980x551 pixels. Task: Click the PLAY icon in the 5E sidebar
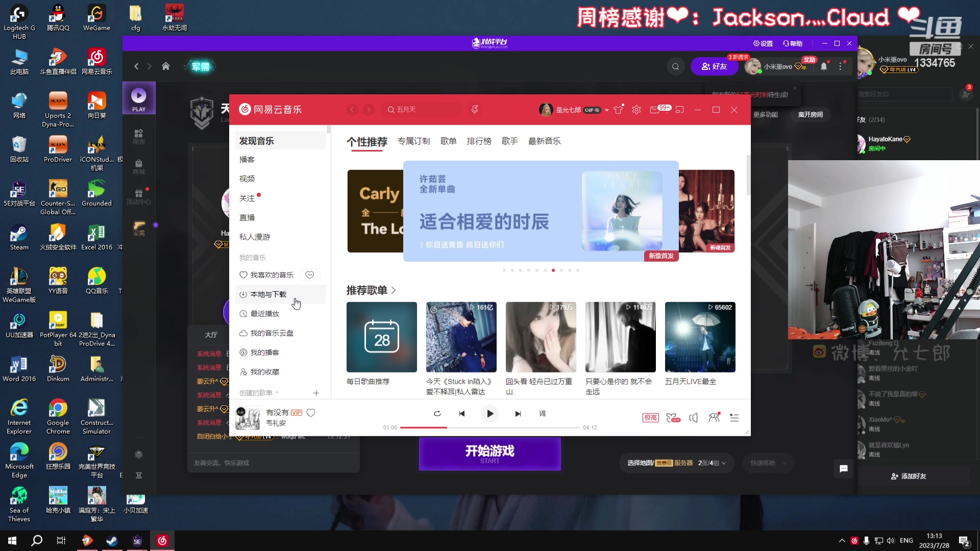coord(139,98)
